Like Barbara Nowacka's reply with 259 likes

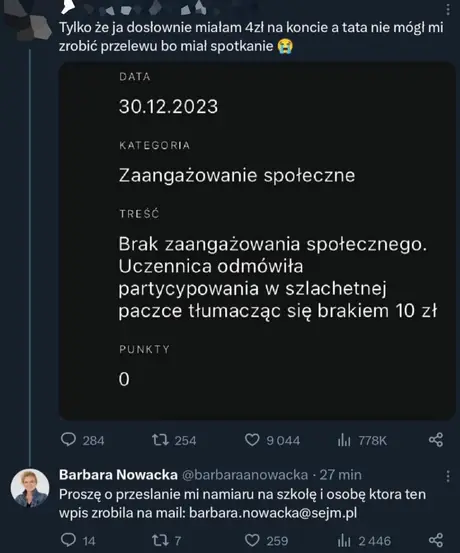tap(266, 540)
